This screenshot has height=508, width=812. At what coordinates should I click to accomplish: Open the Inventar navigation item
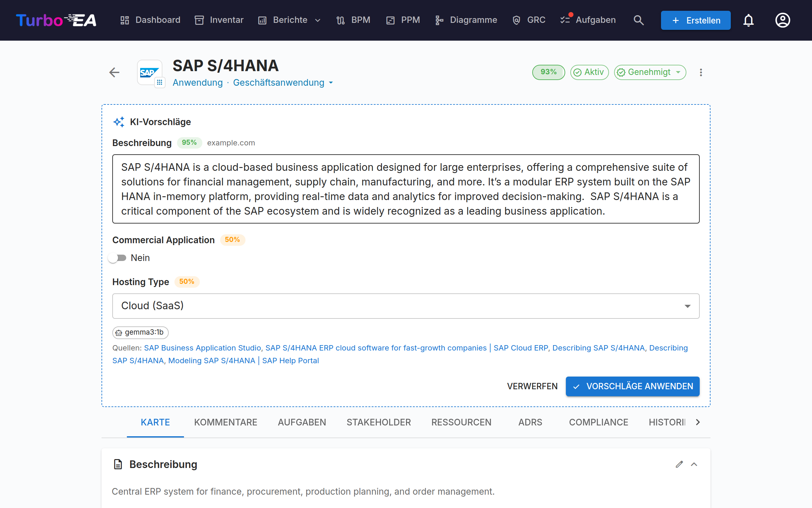219,20
